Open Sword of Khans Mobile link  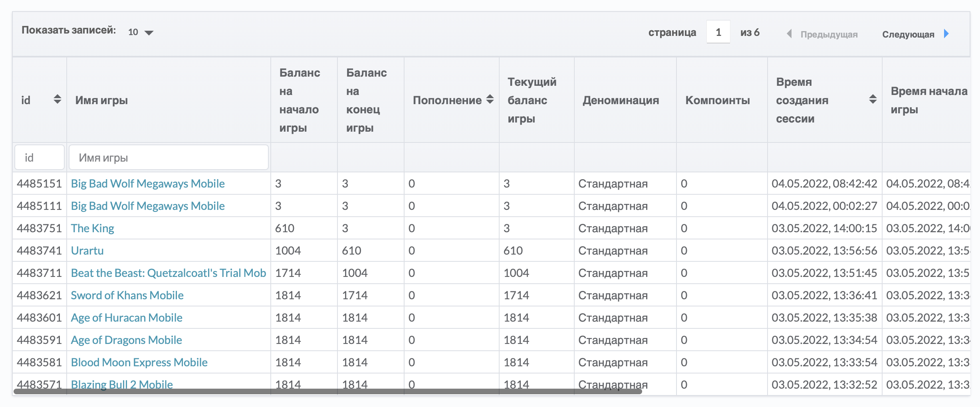127,295
